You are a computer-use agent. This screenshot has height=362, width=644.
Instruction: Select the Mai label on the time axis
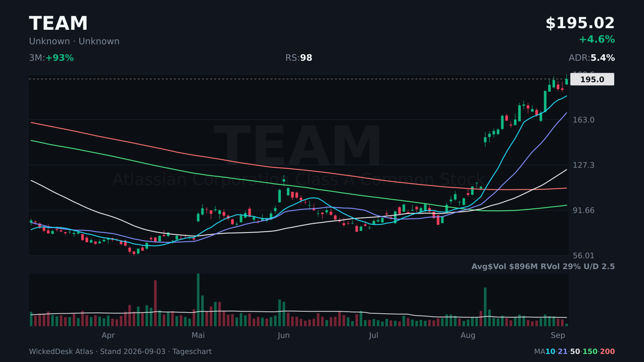198,335
